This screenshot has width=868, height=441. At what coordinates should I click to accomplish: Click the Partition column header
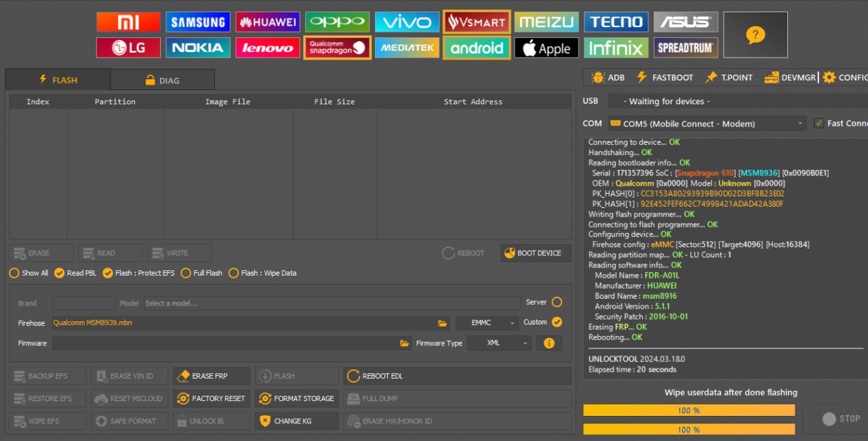click(x=115, y=102)
